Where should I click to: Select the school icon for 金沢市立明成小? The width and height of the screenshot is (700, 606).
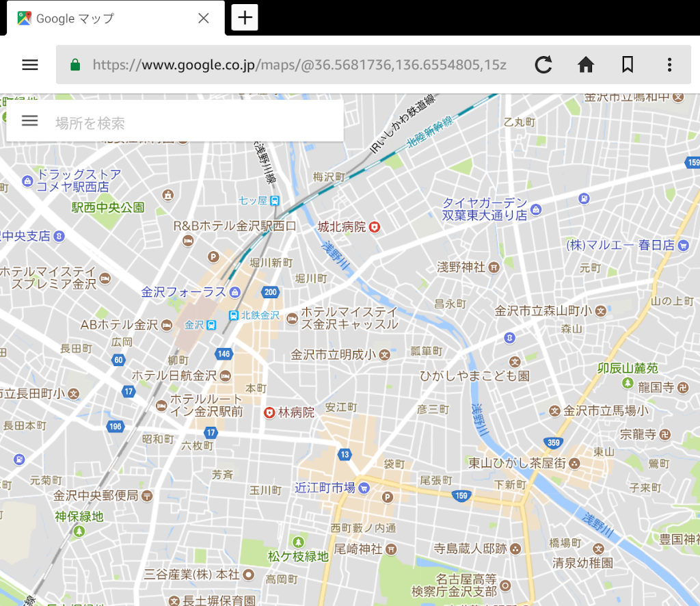coord(384,355)
